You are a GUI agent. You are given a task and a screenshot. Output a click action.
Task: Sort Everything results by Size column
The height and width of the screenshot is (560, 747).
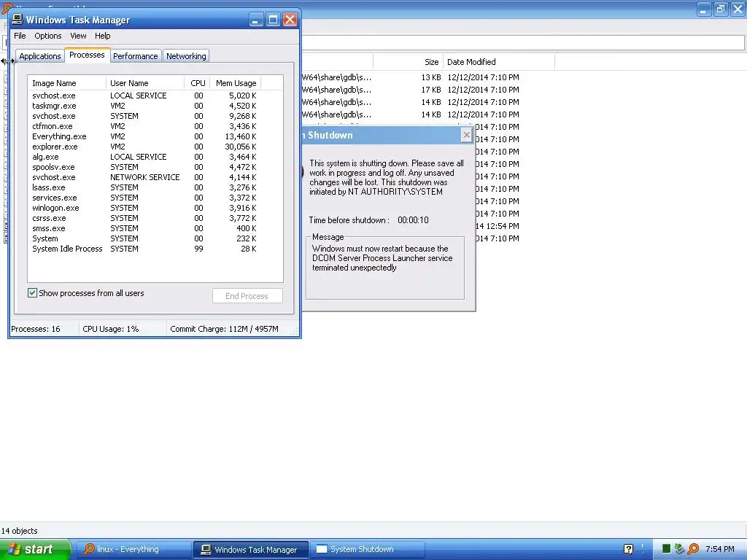point(409,62)
